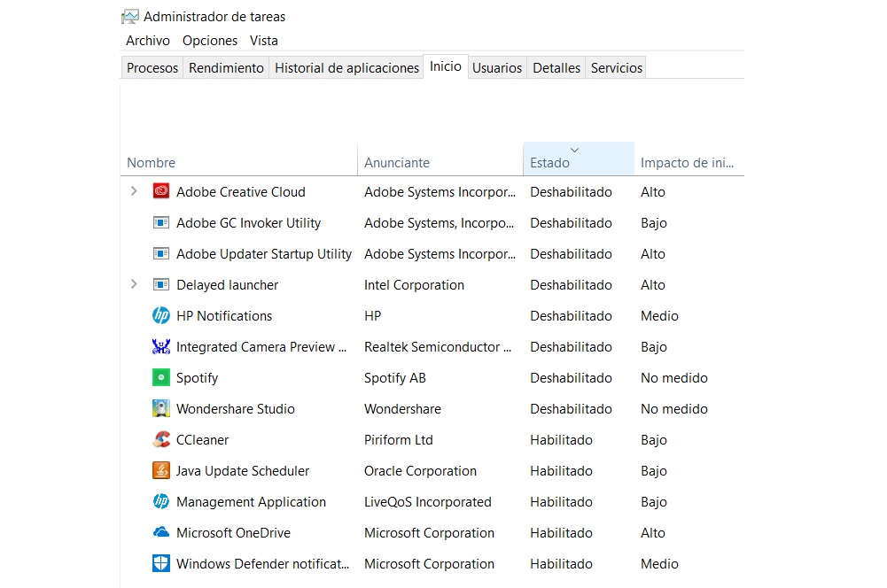Screen dimensions: 887x588
Task: Open the Historial de aplicaciones tab
Action: click(346, 68)
